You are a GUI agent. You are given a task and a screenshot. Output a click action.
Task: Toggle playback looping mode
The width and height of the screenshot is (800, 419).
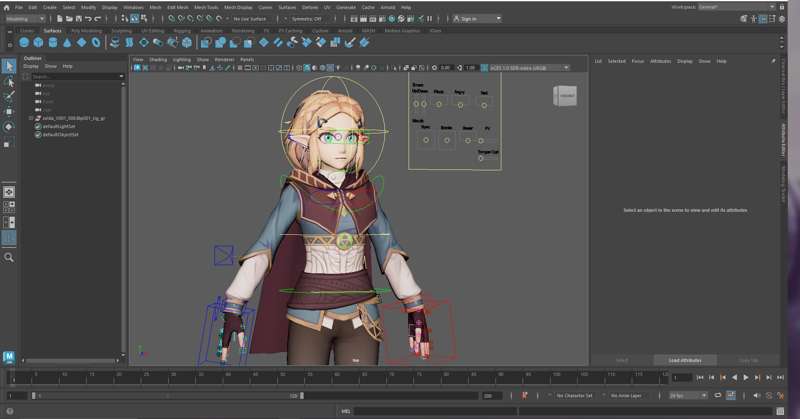click(718, 396)
